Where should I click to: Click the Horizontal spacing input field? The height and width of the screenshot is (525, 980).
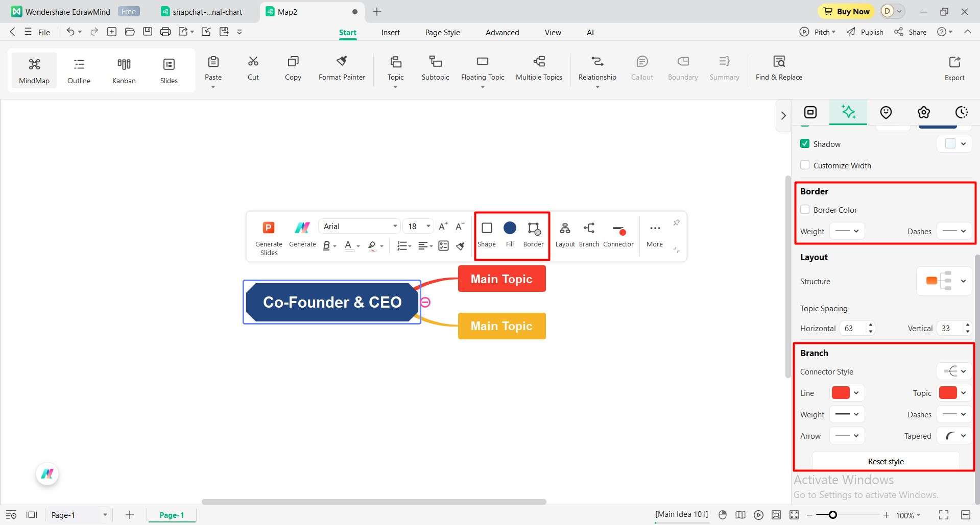(x=853, y=328)
